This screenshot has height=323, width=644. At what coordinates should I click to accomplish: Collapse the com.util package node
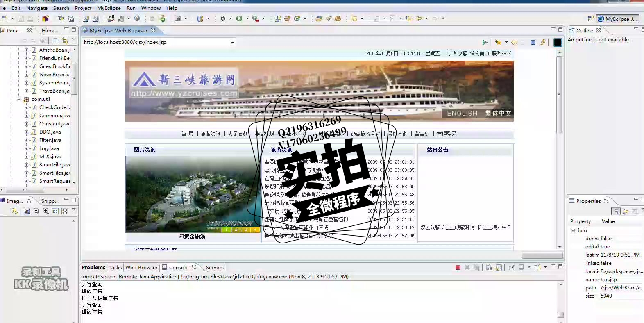coord(19,99)
